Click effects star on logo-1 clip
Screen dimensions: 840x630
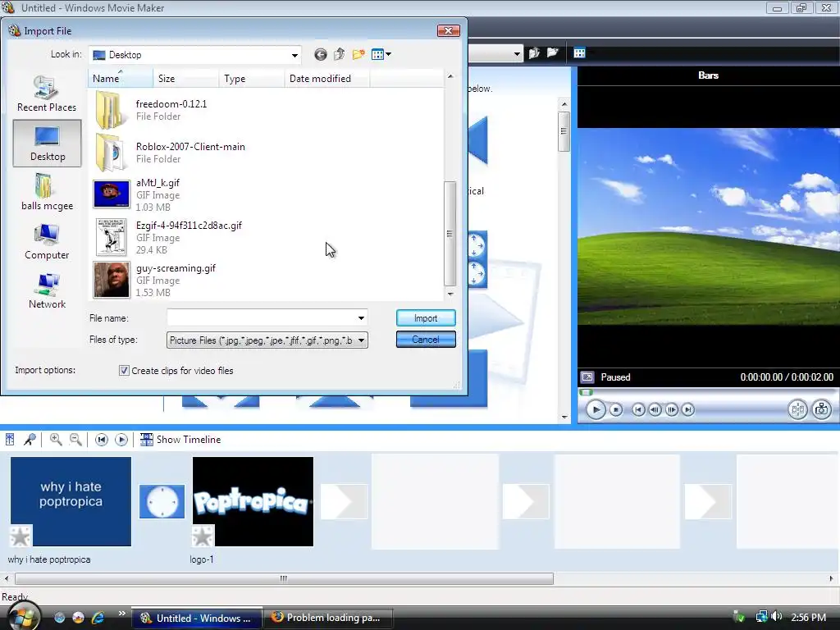click(x=203, y=536)
